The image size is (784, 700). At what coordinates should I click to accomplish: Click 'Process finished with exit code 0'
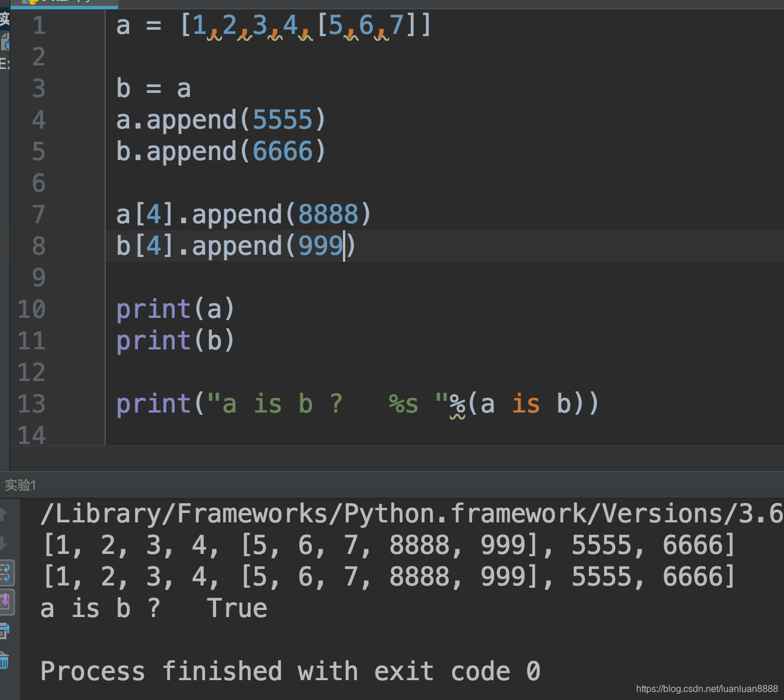click(x=290, y=671)
